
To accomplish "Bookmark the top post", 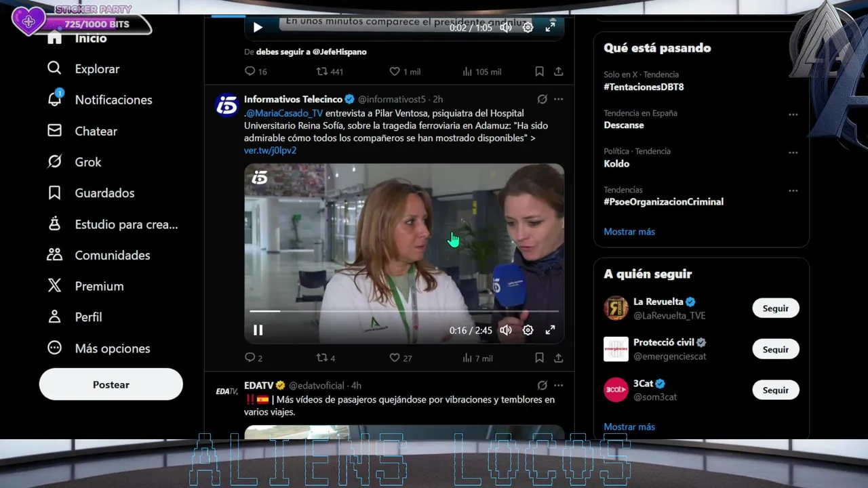I will click(539, 71).
